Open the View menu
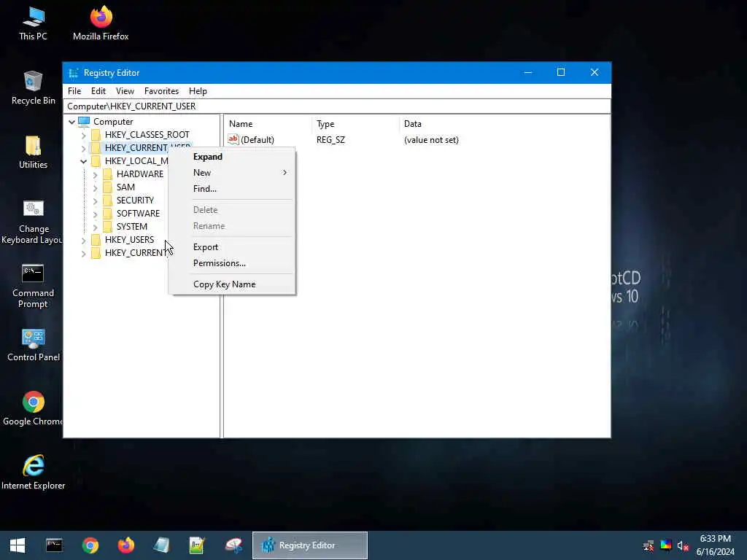 pyautogui.click(x=125, y=91)
